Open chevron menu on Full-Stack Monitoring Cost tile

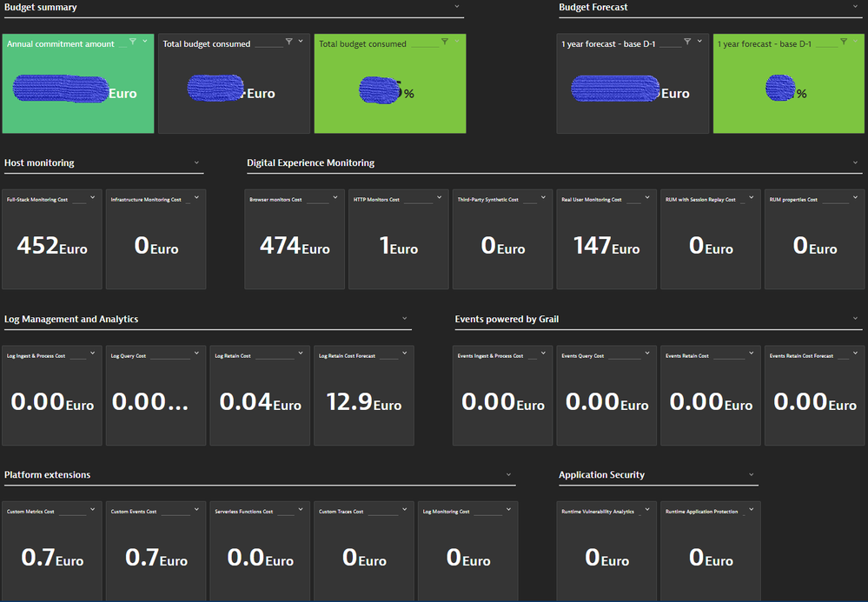pos(93,198)
